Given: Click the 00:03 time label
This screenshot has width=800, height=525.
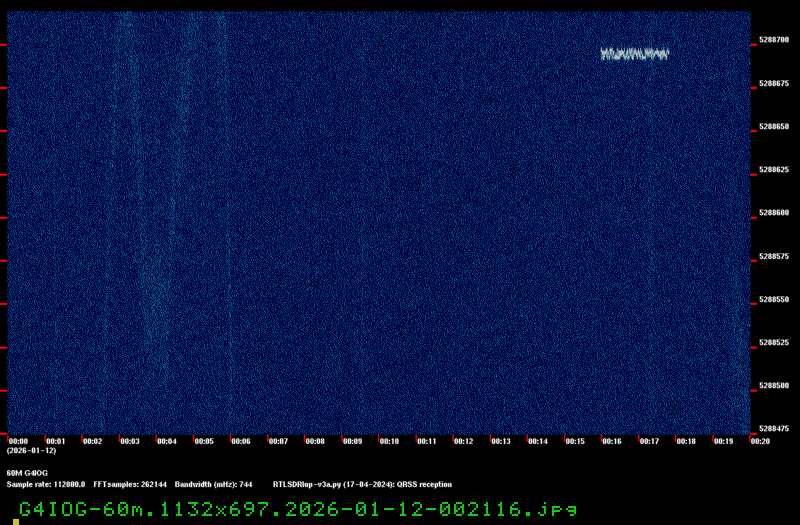Looking at the screenshot, I should pyautogui.click(x=130, y=441).
